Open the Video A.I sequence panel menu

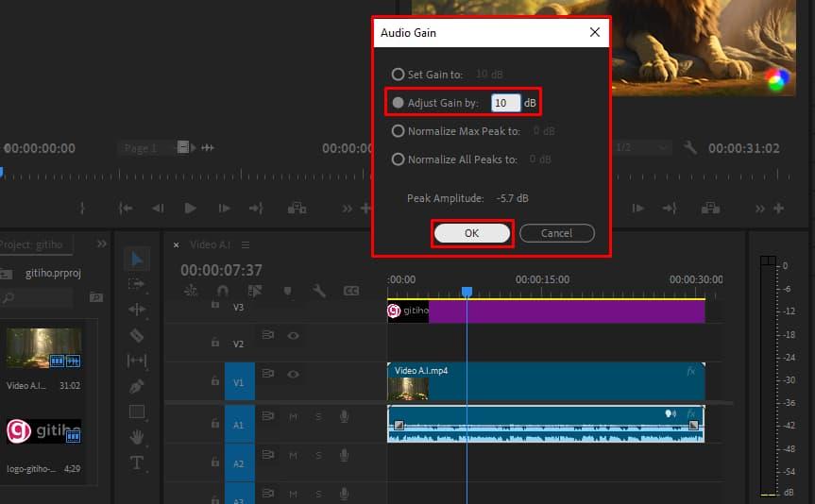coord(246,244)
